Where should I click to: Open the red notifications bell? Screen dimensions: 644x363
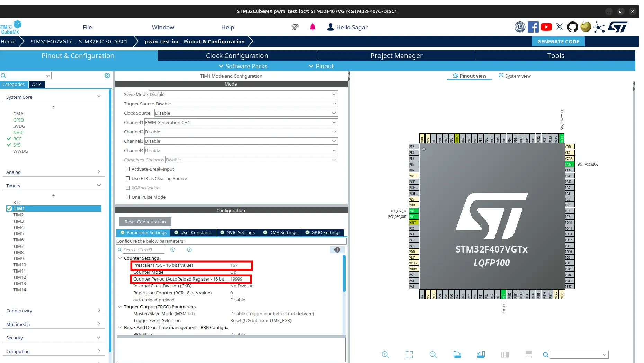tap(313, 27)
